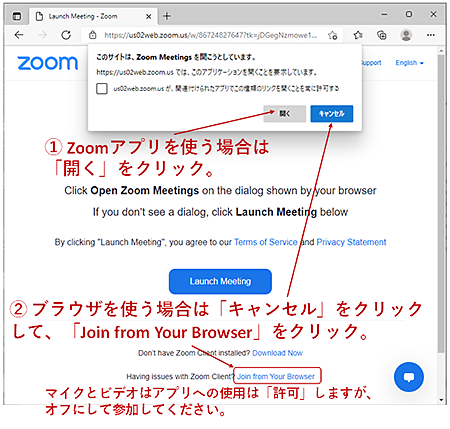The width and height of the screenshot is (450, 429).
Task: View site information lock icon
Action: coord(93,35)
